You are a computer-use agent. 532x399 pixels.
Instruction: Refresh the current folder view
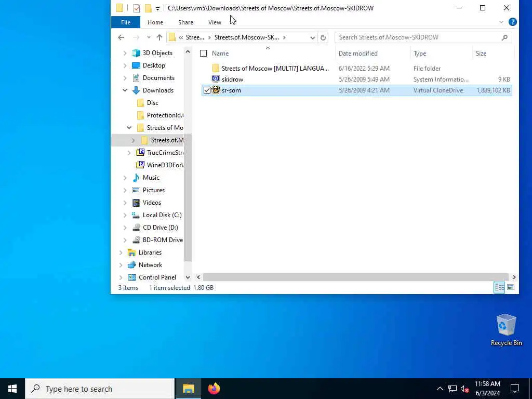tap(323, 37)
